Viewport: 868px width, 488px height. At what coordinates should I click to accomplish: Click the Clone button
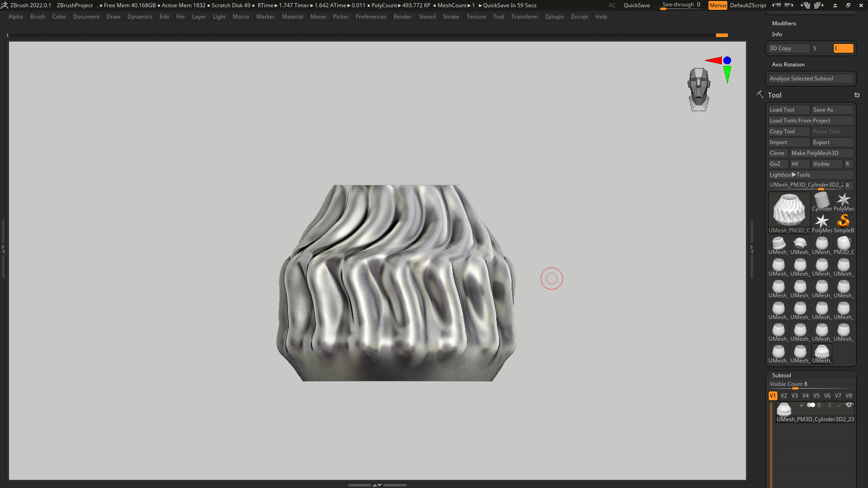778,153
